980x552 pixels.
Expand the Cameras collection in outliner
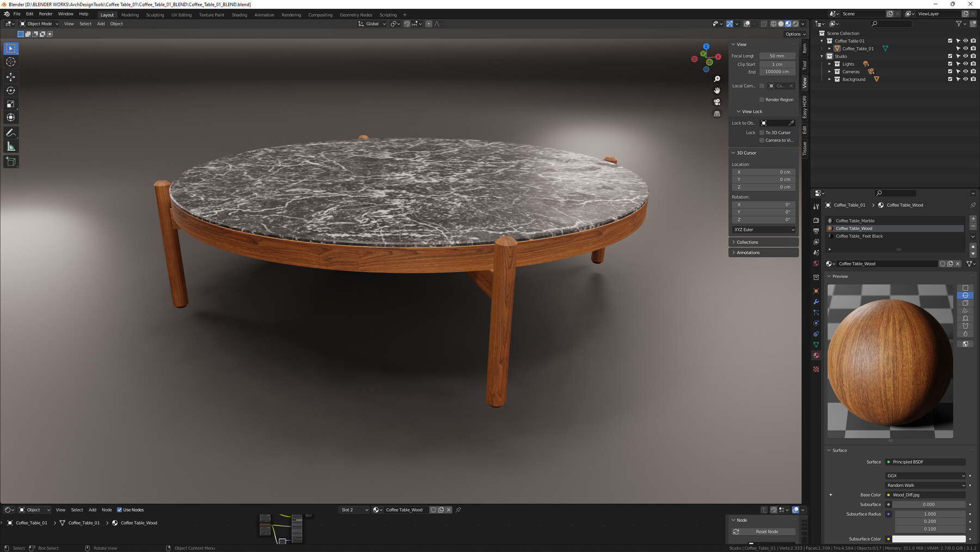[x=830, y=71]
